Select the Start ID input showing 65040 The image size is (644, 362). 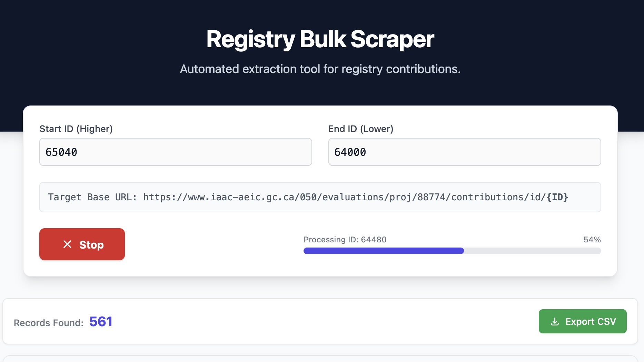click(176, 152)
